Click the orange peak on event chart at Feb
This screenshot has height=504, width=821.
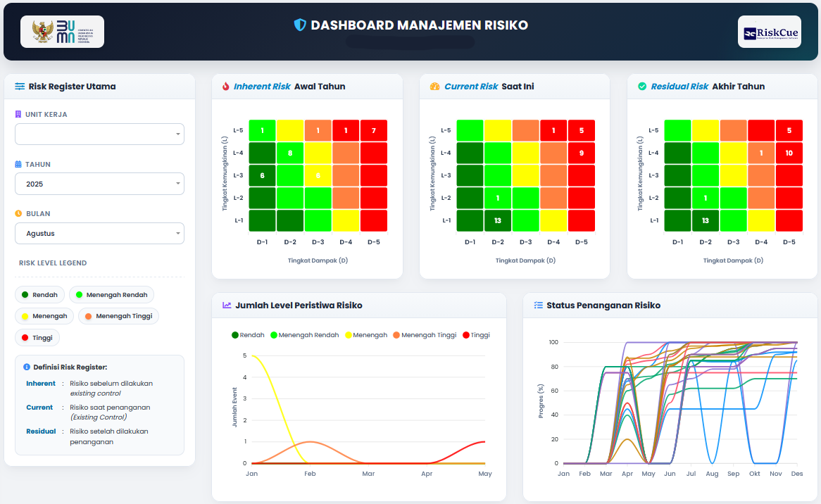click(310, 442)
